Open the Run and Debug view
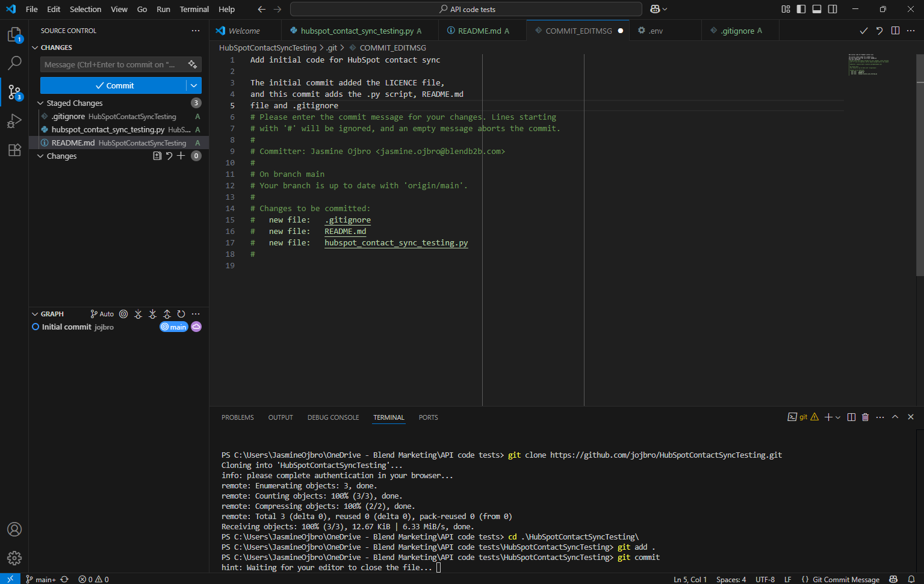This screenshot has height=584, width=924. tap(14, 121)
